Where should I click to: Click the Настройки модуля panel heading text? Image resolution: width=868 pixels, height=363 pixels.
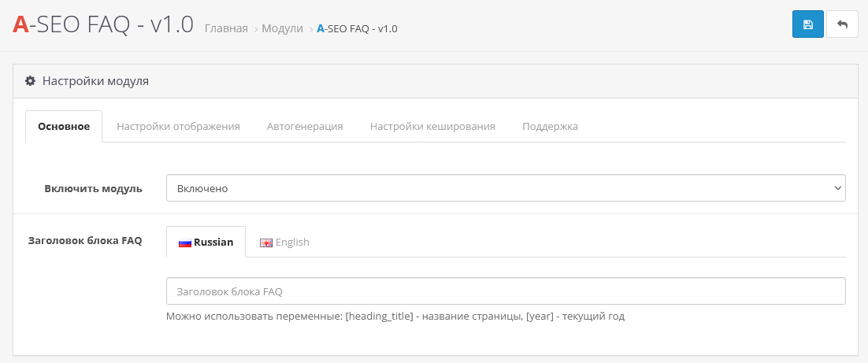95,80
